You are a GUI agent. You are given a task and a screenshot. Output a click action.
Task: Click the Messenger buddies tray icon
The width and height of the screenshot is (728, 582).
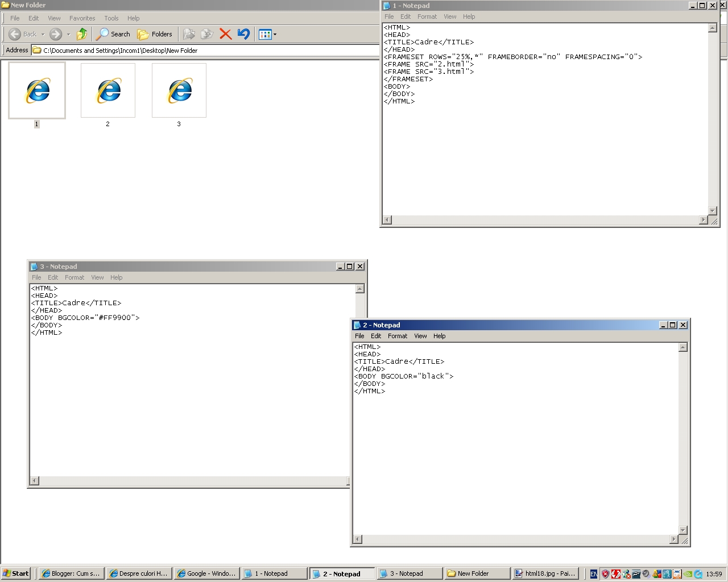pos(626,574)
